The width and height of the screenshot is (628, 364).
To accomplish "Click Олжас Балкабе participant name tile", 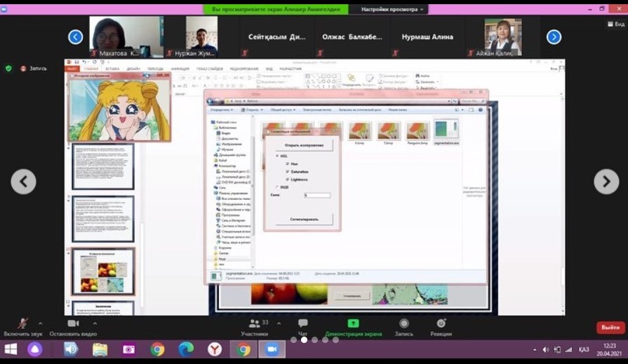I will pyautogui.click(x=352, y=37).
